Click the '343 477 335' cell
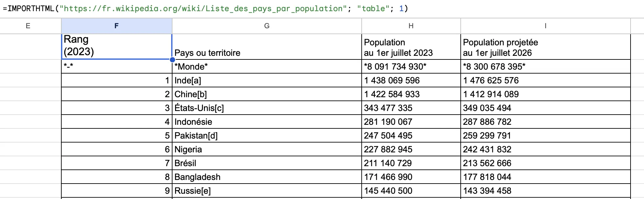 click(411, 108)
